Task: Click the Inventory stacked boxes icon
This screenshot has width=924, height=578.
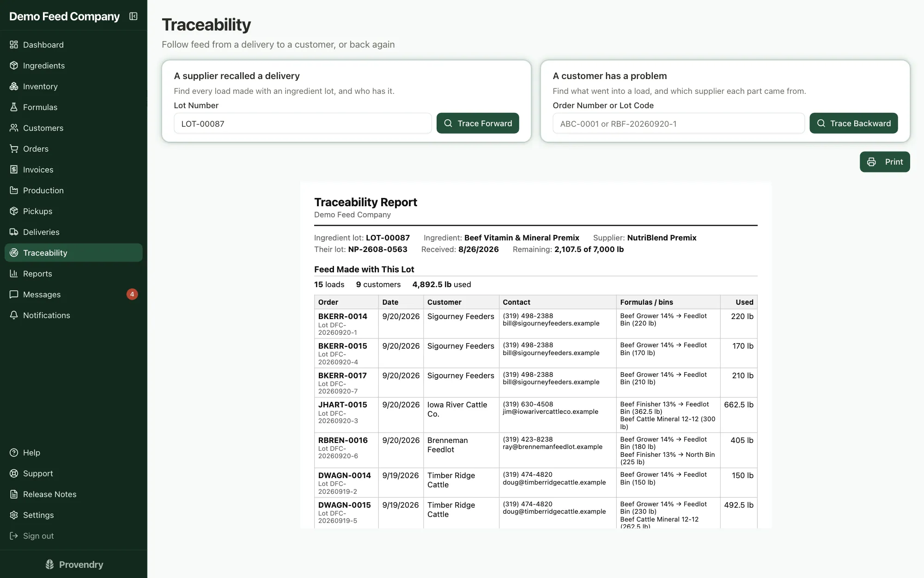Action: [14, 86]
